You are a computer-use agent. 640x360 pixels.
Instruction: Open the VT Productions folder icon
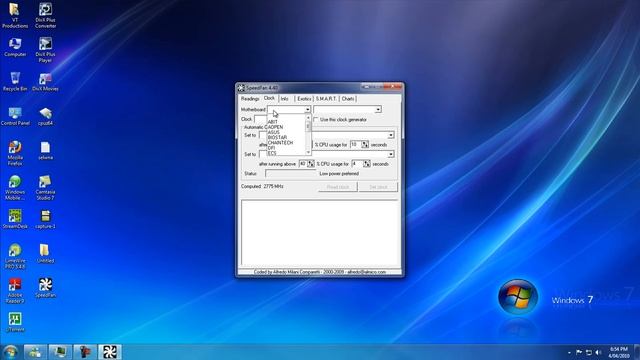pyautogui.click(x=15, y=16)
